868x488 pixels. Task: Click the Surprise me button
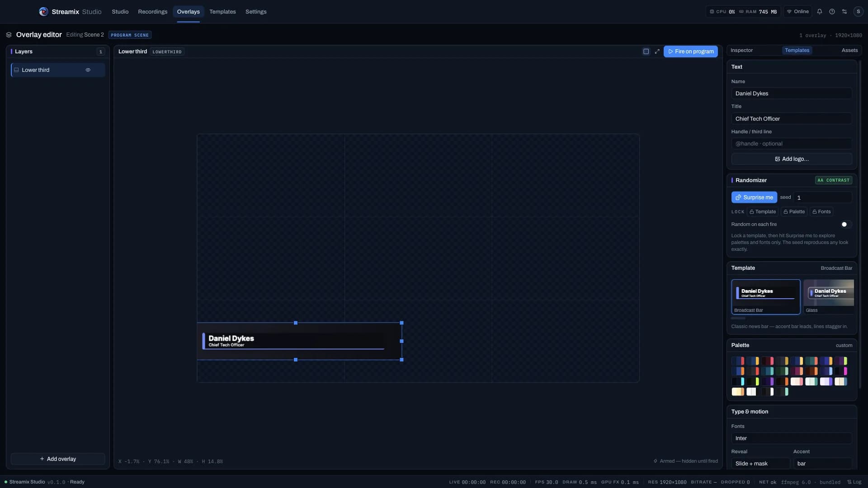[x=754, y=197]
